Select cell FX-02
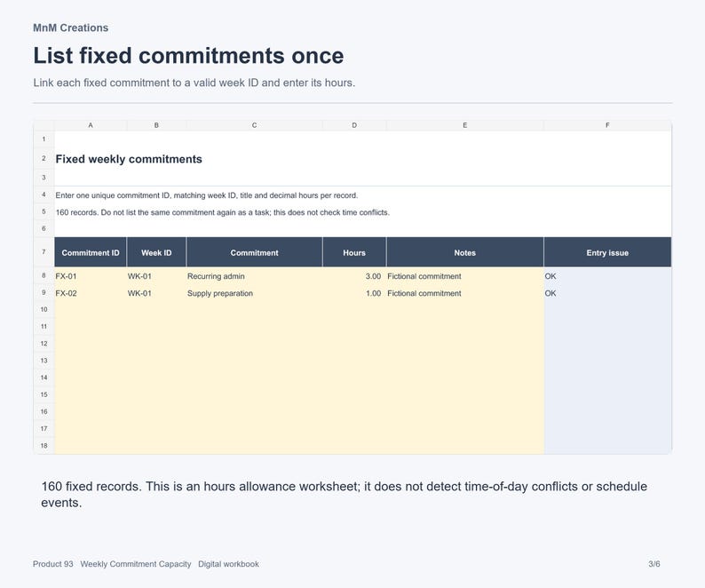 [x=91, y=293]
